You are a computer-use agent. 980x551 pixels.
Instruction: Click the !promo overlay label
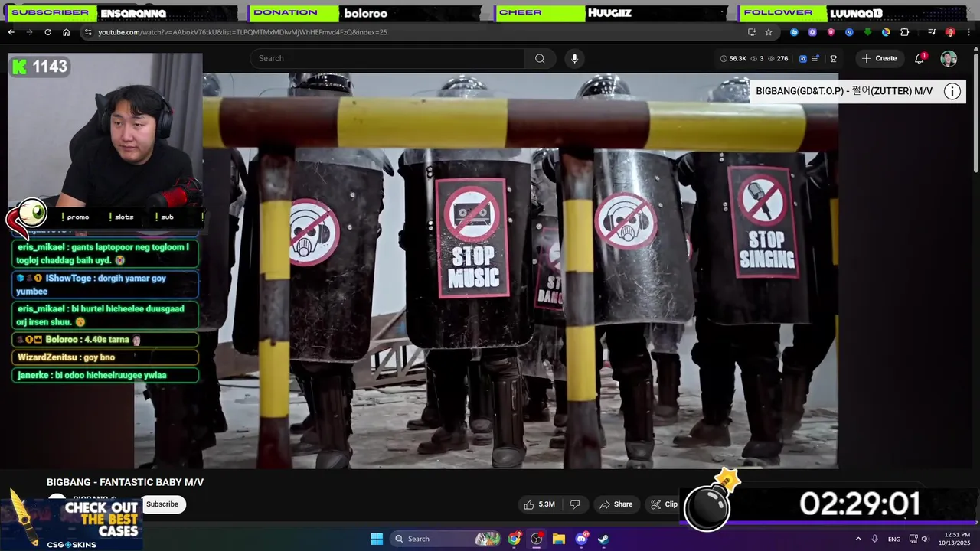click(x=77, y=217)
